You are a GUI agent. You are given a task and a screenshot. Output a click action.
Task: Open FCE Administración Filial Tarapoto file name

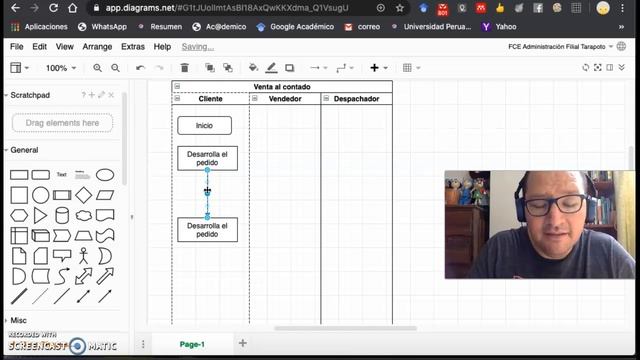pos(556,47)
